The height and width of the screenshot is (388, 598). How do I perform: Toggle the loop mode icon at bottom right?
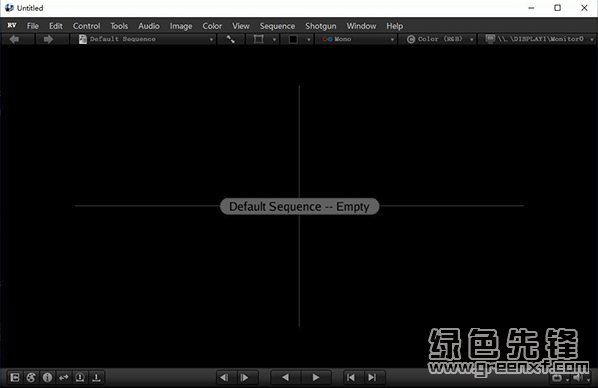tap(558, 378)
